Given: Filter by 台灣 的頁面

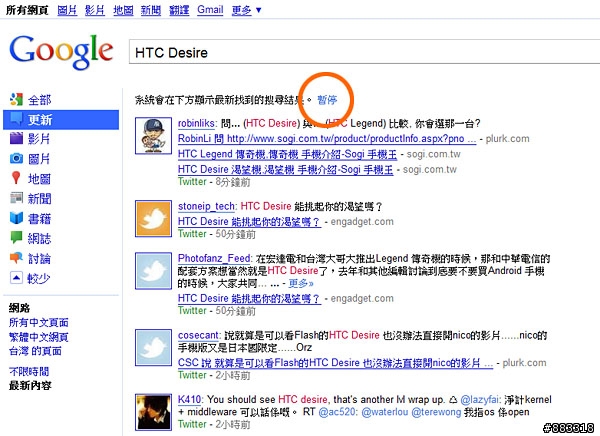Looking at the screenshot, I should tap(35, 351).
